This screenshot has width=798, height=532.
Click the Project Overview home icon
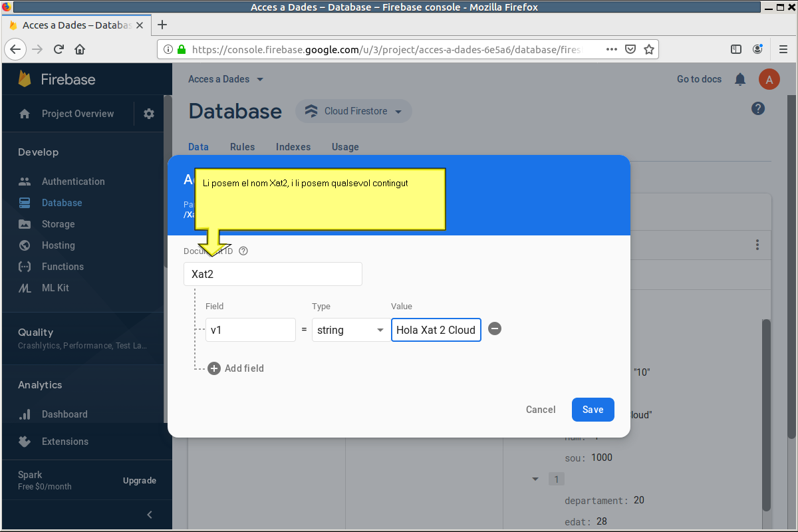(25, 114)
